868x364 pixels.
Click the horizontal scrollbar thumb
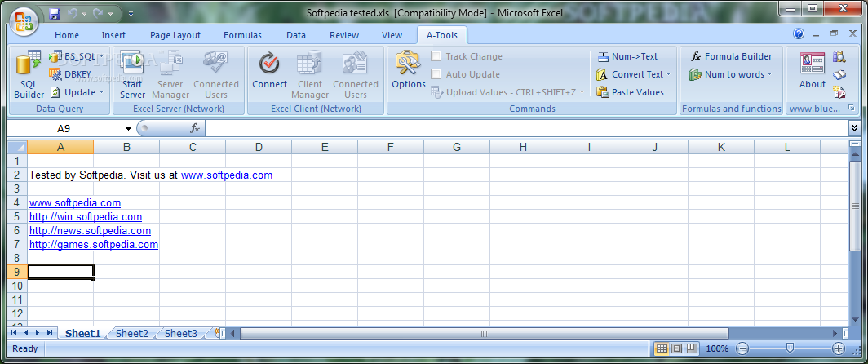tap(484, 334)
